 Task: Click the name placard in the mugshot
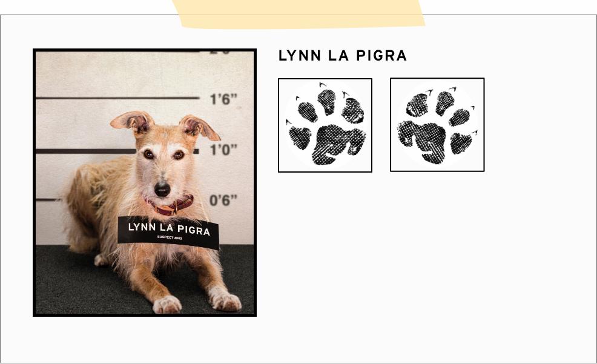pos(168,232)
